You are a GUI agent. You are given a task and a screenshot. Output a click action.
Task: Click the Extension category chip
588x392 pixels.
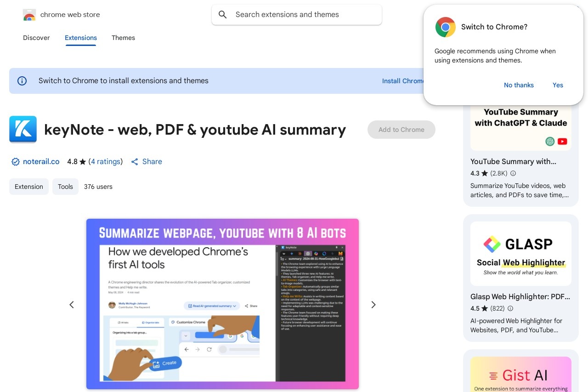point(29,187)
